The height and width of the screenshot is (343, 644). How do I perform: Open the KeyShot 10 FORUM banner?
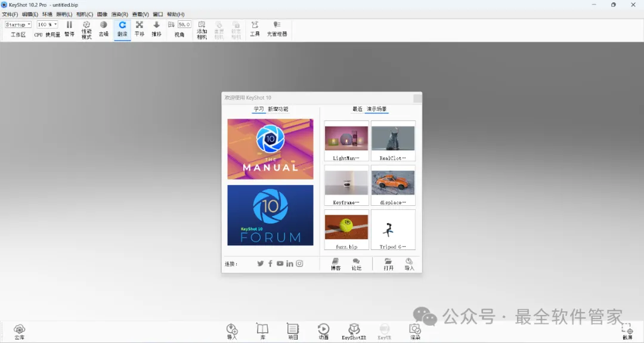coord(270,215)
